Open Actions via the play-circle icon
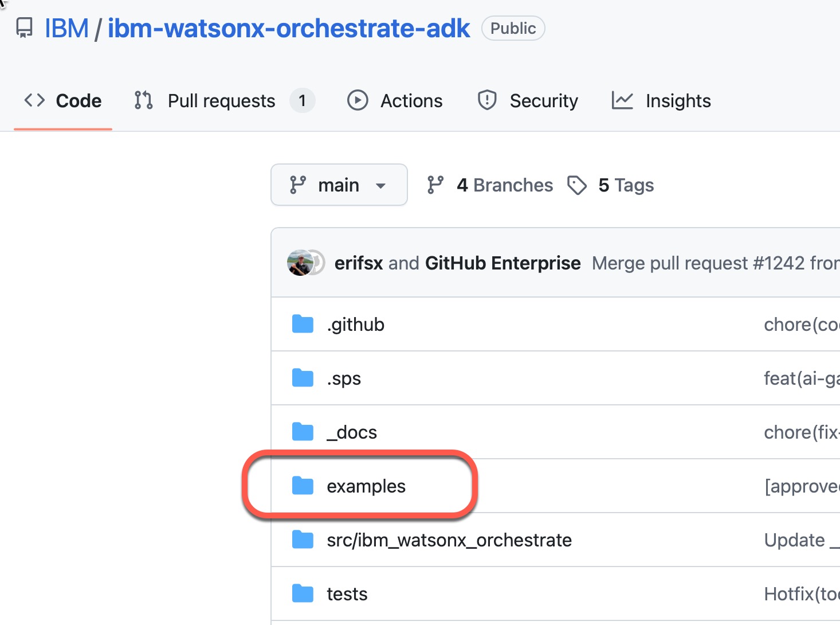840x625 pixels. click(x=357, y=100)
